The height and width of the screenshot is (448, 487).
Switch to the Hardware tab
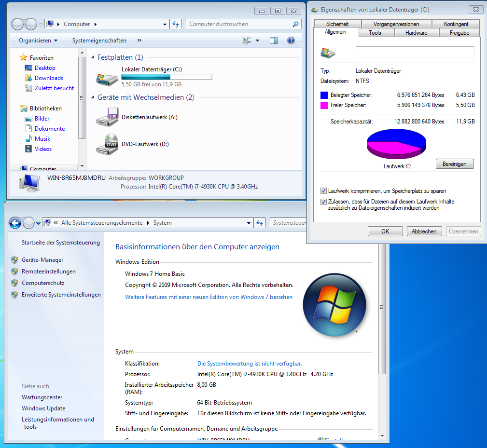pos(416,33)
